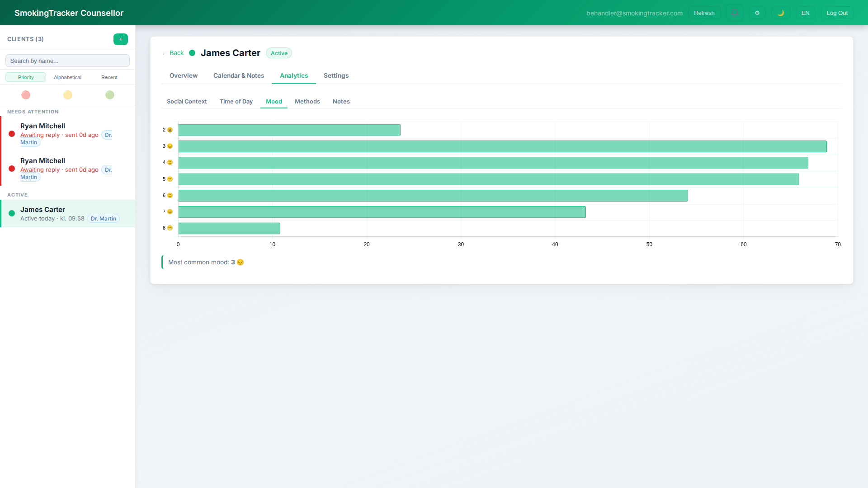Screen dimensions: 868x488
Task: Click the Search by name input field
Action: (67, 61)
